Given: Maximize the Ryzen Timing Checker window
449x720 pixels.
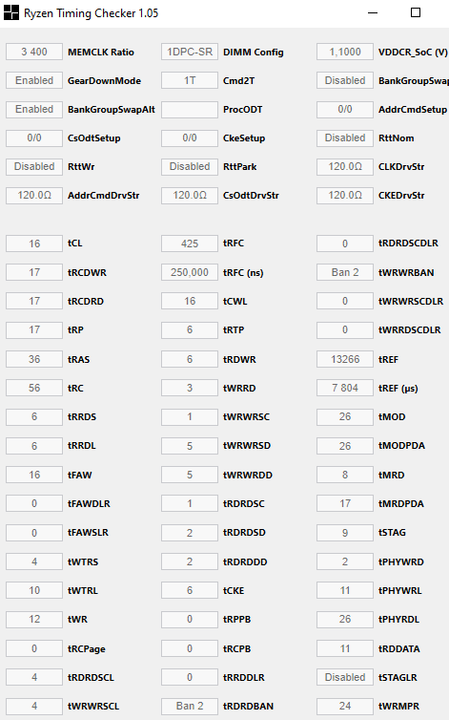Looking at the screenshot, I should click(415, 13).
